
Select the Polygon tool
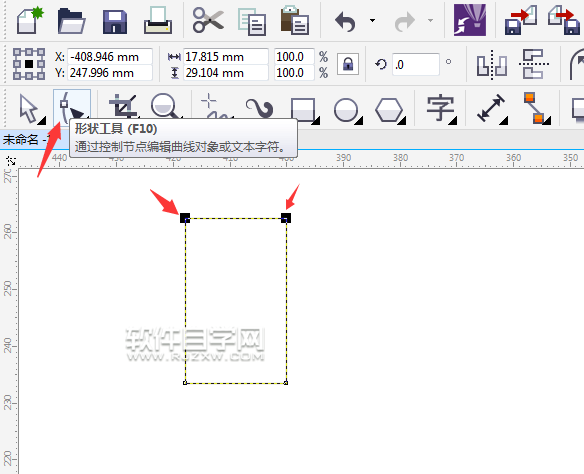(389, 110)
